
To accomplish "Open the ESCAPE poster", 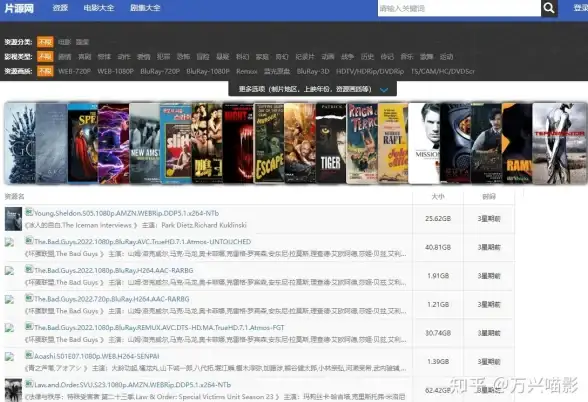I will 269,143.
